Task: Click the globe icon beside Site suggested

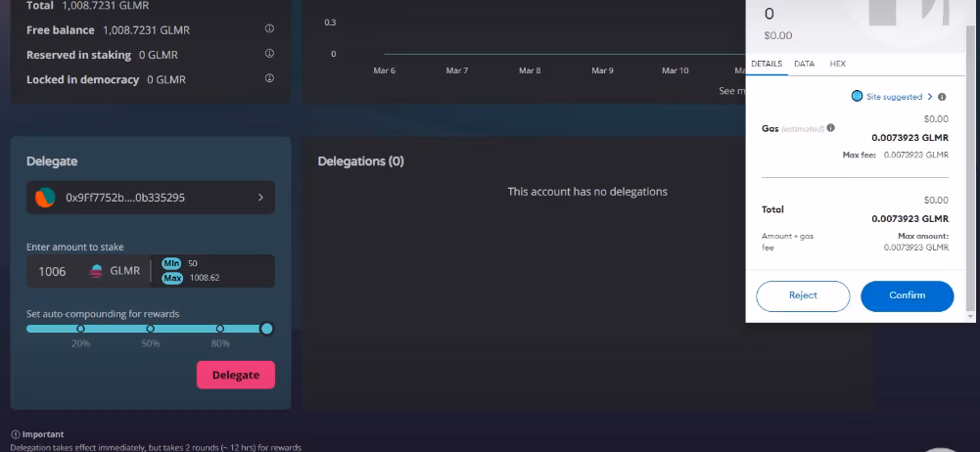Action: click(857, 97)
